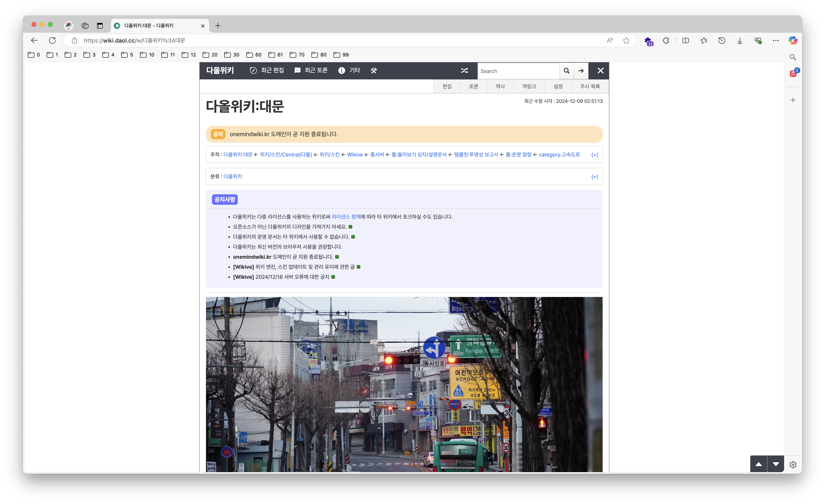825x504 pixels.
Task: Follow the 라이선스 정책 link
Action: [x=346, y=217]
